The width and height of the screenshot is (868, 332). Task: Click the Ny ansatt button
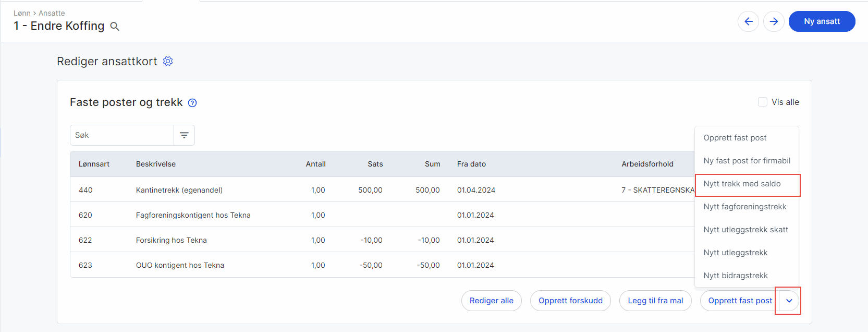click(822, 21)
